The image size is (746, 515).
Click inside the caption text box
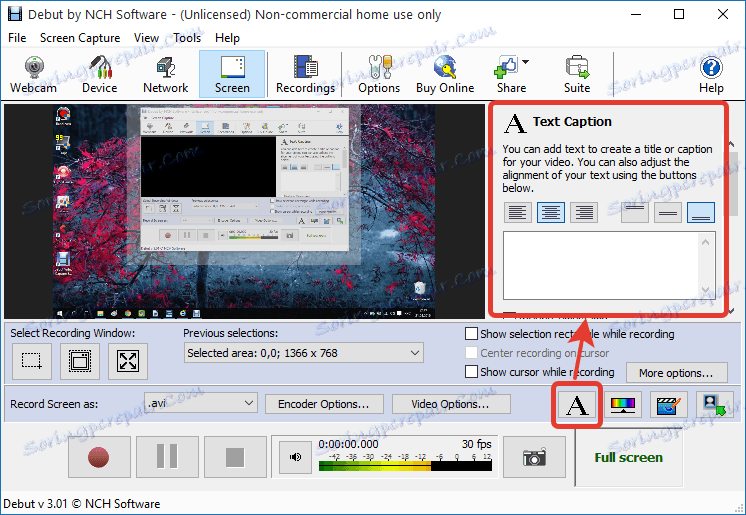coord(601,266)
